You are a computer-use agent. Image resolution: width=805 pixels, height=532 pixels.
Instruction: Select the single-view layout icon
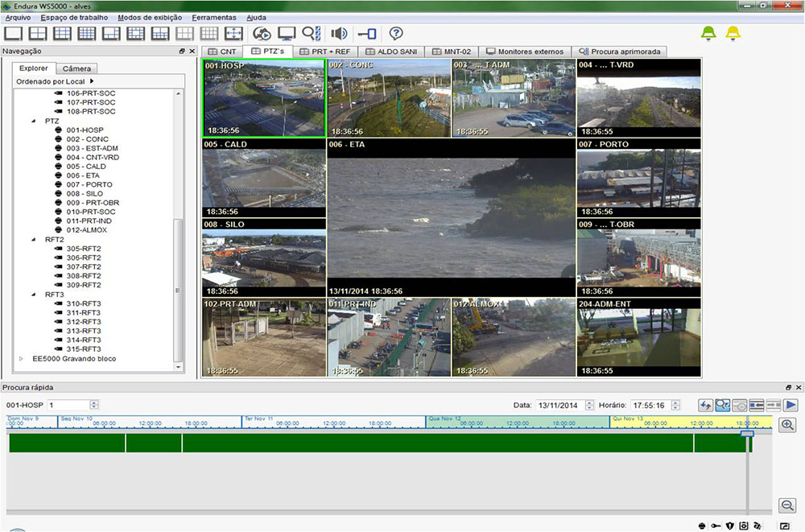(x=14, y=34)
